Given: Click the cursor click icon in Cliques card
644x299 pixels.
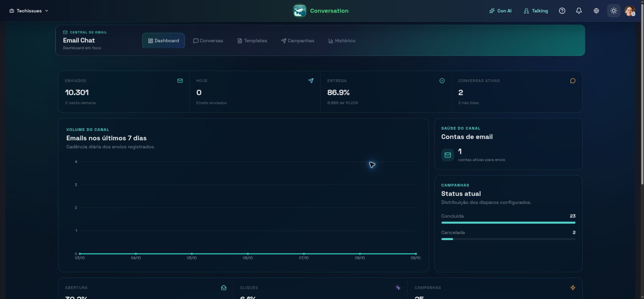Looking at the screenshot, I should (x=398, y=288).
